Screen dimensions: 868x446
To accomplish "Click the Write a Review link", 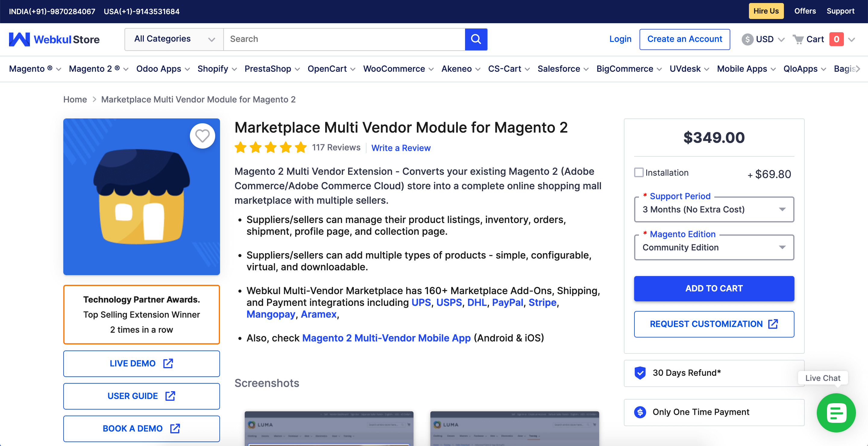I will coord(401,148).
